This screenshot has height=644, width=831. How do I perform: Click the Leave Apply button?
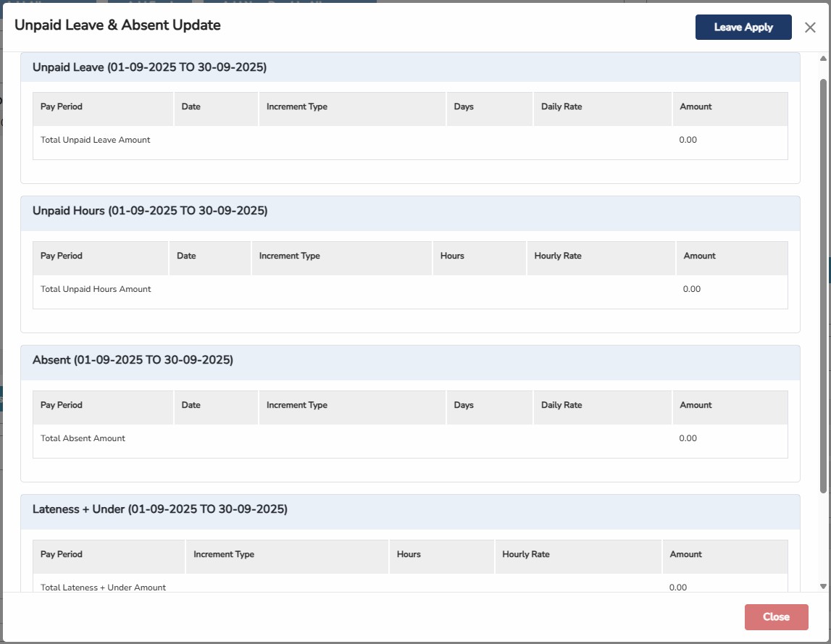pos(743,28)
